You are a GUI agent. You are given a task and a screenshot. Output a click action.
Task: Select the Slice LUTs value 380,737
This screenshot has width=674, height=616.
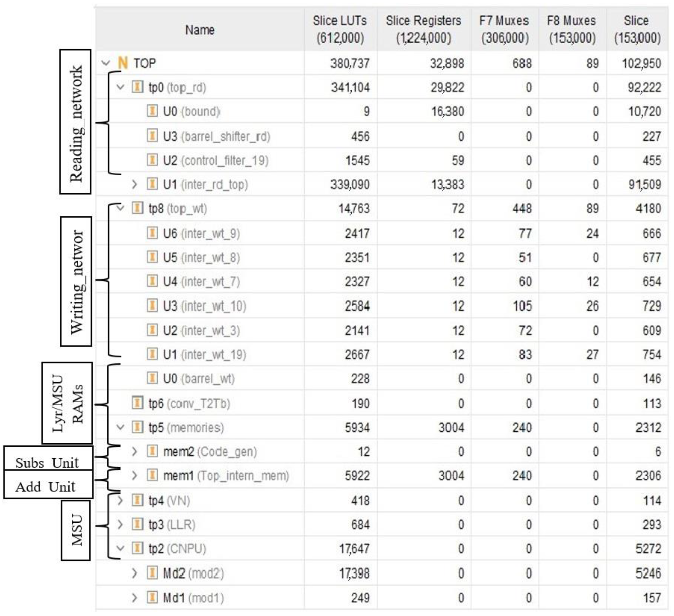pyautogui.click(x=350, y=63)
